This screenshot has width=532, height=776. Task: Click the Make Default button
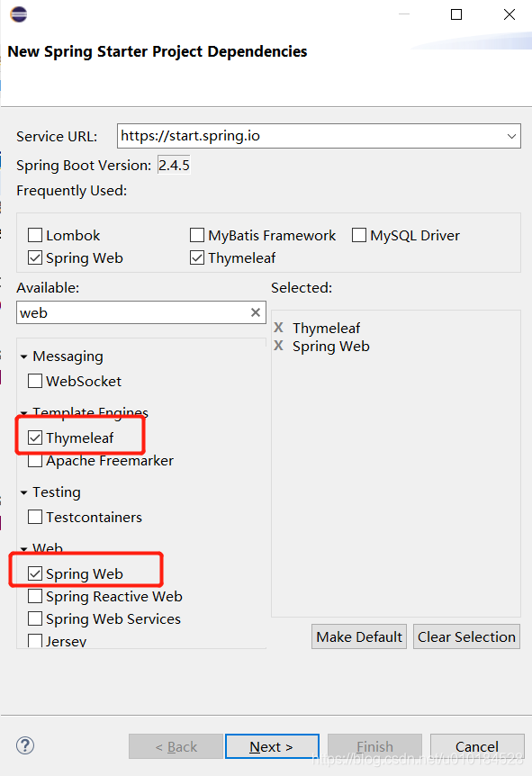click(359, 636)
